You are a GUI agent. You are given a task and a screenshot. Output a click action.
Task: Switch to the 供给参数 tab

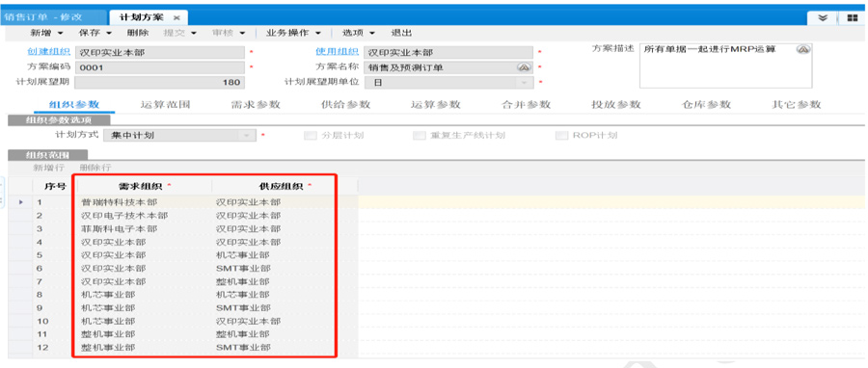coord(345,104)
